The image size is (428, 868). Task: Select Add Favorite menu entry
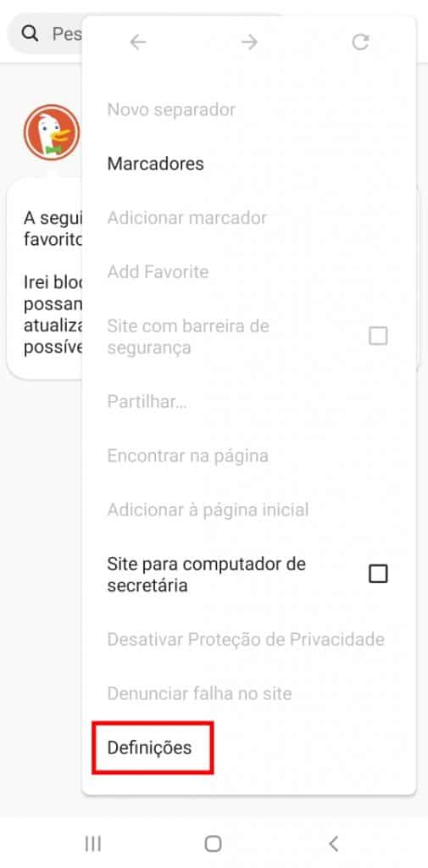pyautogui.click(x=158, y=272)
